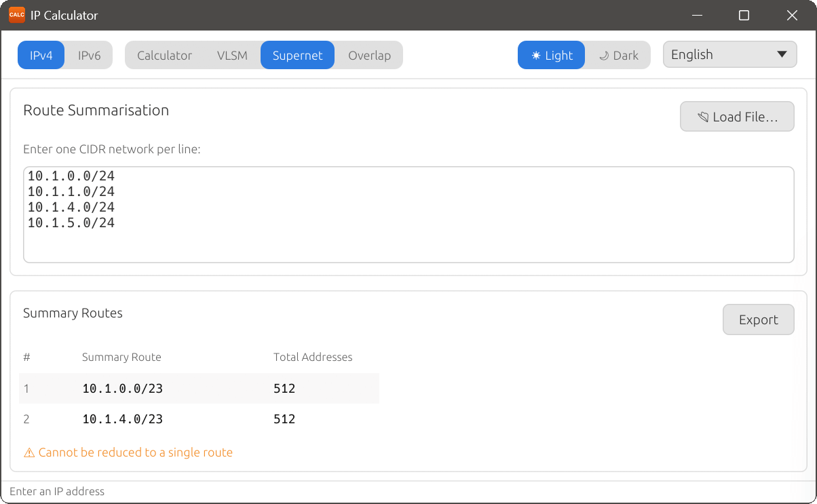Image resolution: width=817 pixels, height=504 pixels.
Task: Switch to IPv6 mode
Action: point(89,56)
